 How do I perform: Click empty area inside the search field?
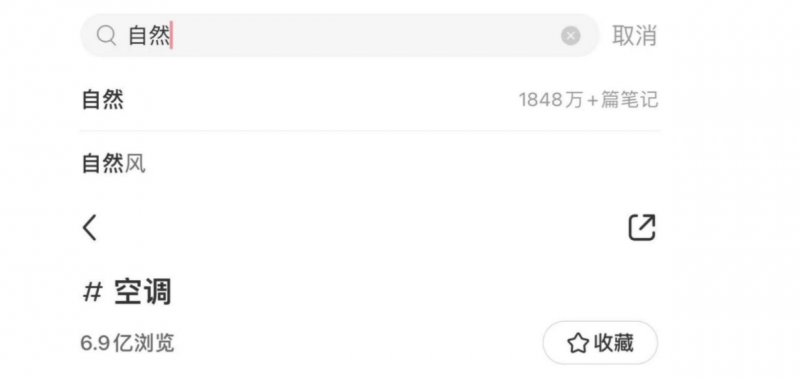pos(365,36)
